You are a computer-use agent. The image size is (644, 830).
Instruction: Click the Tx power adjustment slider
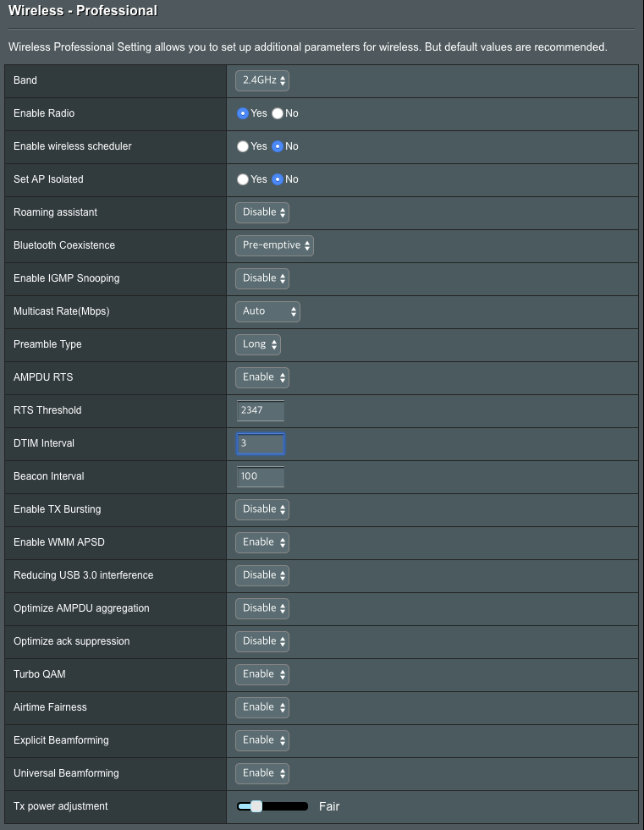click(272, 806)
